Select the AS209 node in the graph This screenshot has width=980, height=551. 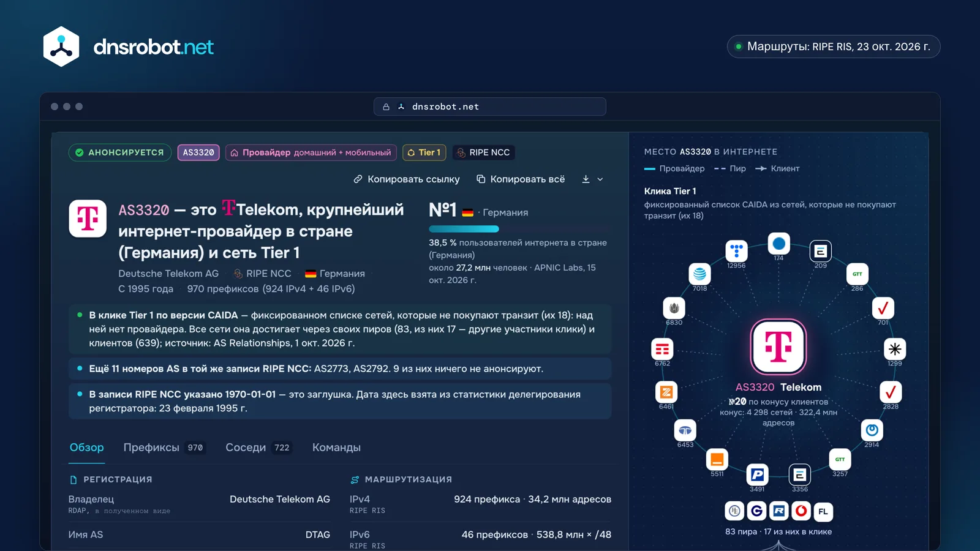(820, 251)
